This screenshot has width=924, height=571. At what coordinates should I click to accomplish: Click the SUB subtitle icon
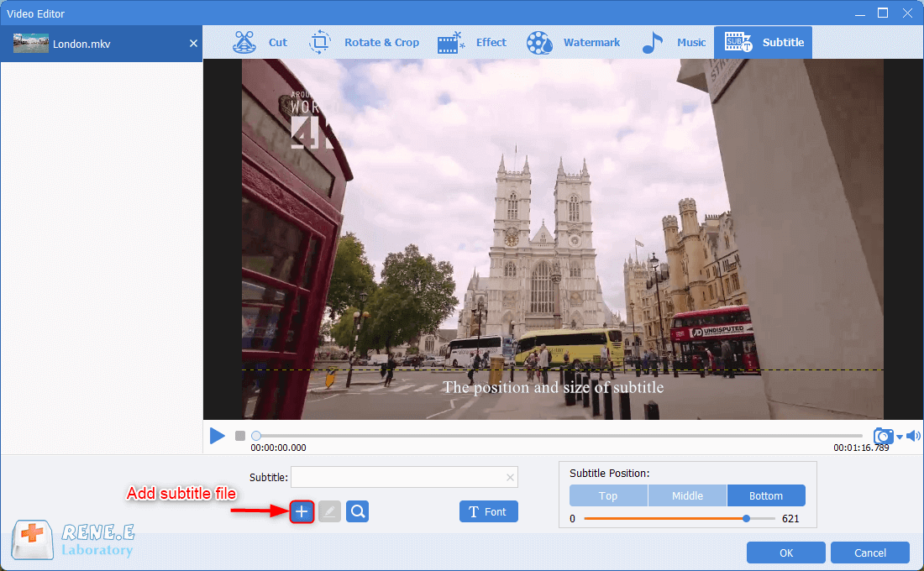pos(738,42)
